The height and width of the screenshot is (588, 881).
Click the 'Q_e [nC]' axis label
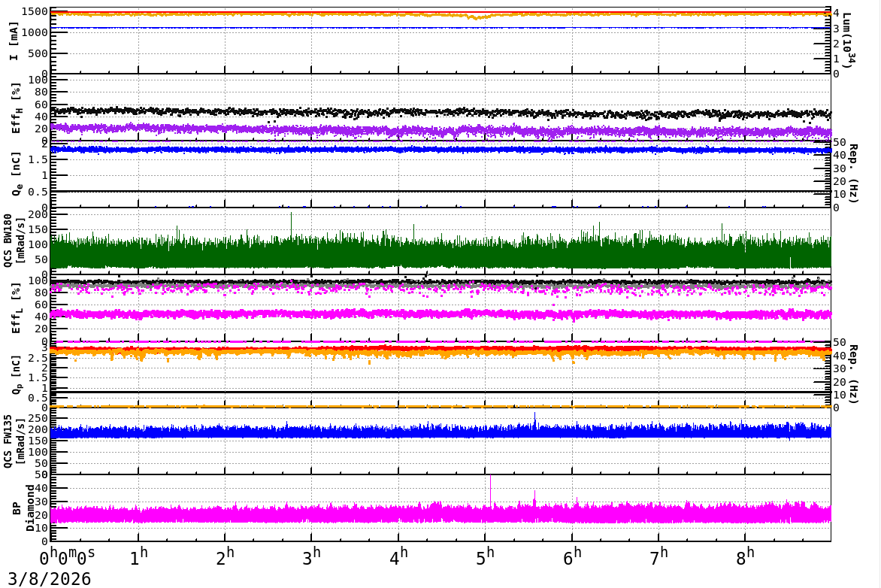coord(17,174)
